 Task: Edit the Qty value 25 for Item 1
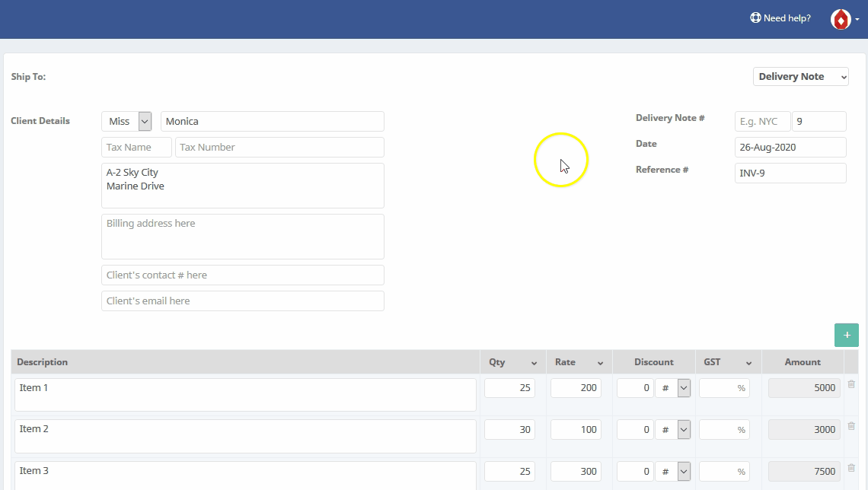pos(509,387)
